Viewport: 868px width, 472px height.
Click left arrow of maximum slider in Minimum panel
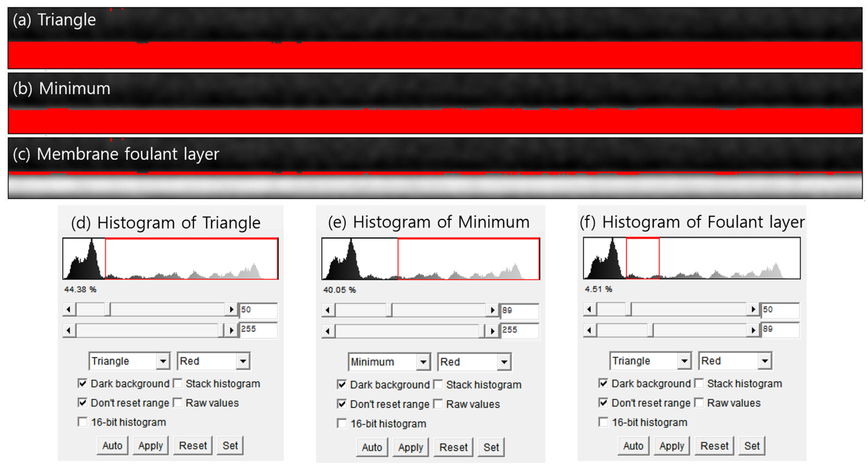(328, 331)
